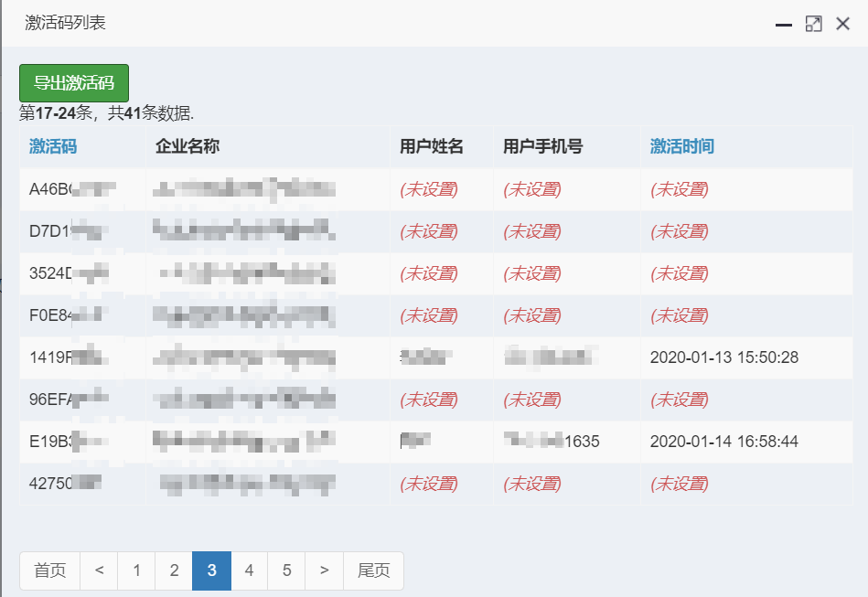The image size is (868, 597).
Task: Select current page 3 button
Action: point(211,570)
